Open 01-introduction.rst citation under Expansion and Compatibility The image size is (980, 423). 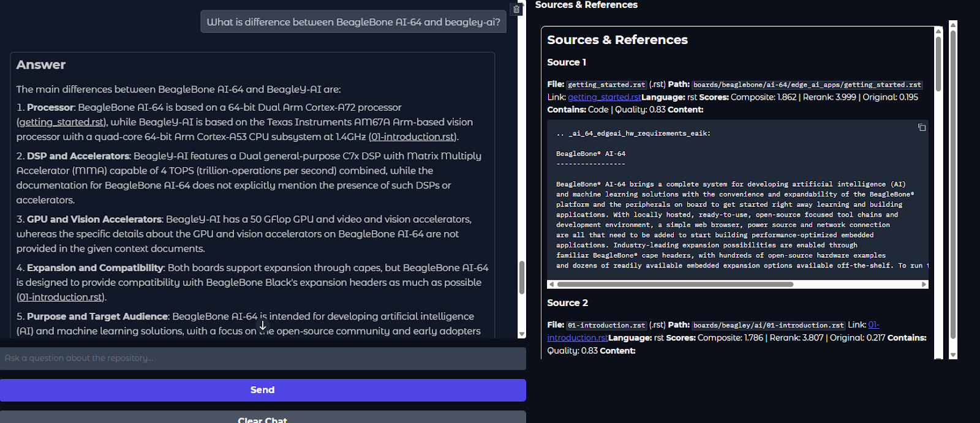(x=61, y=297)
